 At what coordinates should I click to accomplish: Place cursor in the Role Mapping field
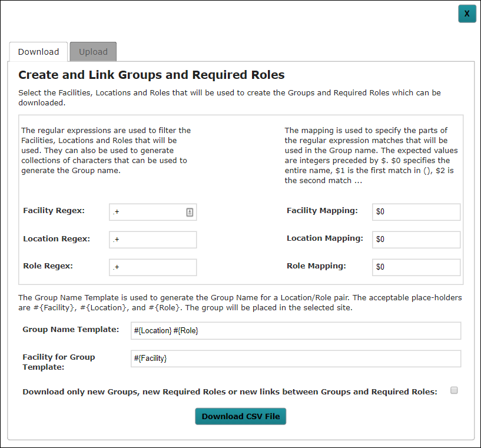point(416,267)
